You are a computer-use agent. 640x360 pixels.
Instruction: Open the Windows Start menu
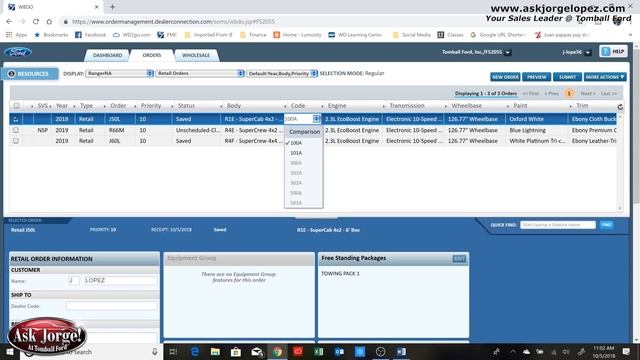click(9, 351)
